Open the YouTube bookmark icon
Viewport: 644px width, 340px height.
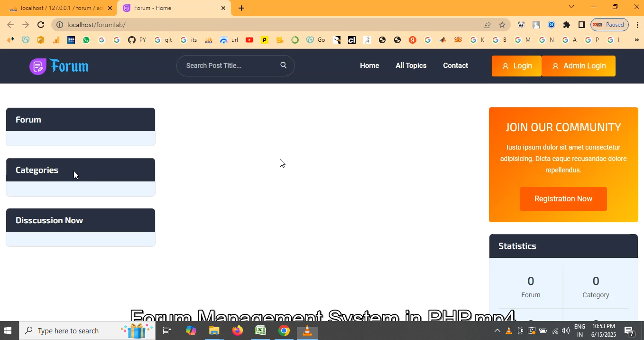tap(249, 40)
